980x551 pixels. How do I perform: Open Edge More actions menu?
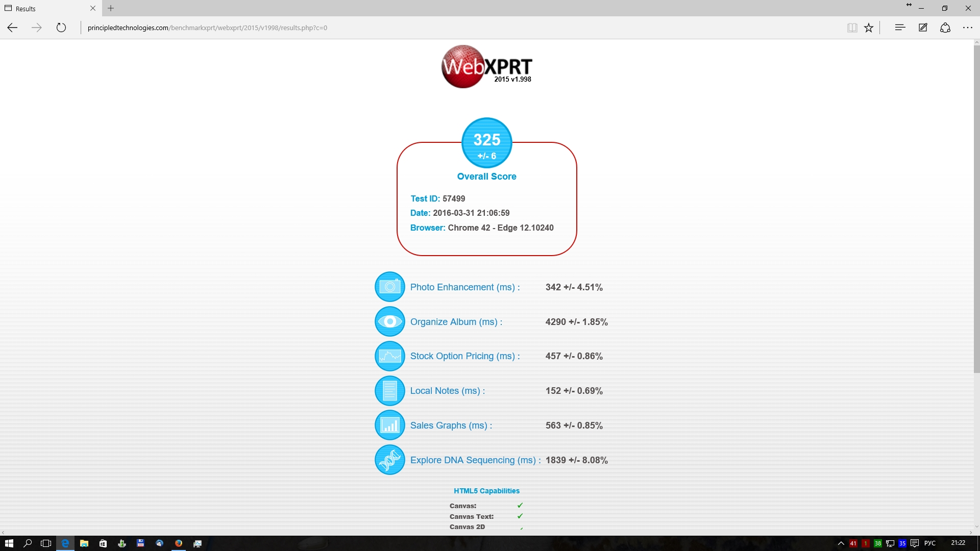pyautogui.click(x=968, y=28)
